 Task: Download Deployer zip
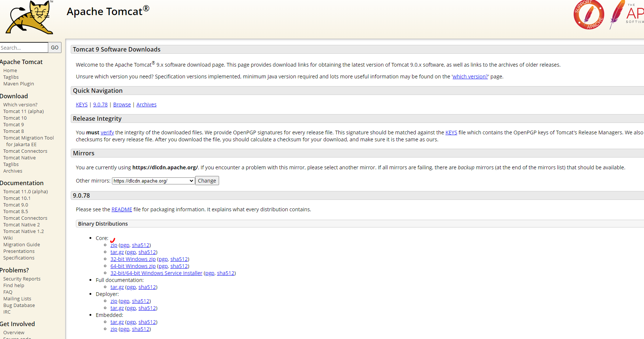point(114,301)
